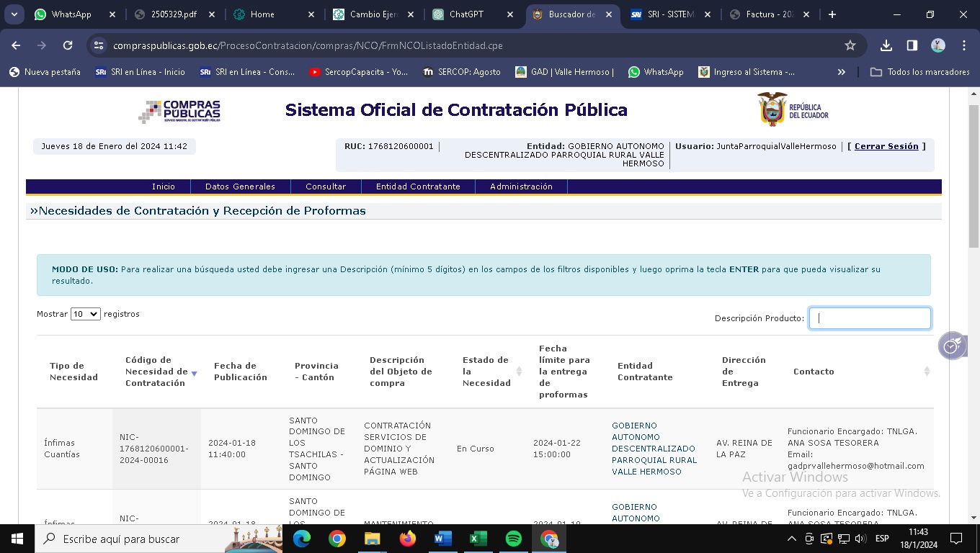Screen dimensions: 980x553
Task: Open the Entidad Contratante menu
Action: tap(418, 186)
